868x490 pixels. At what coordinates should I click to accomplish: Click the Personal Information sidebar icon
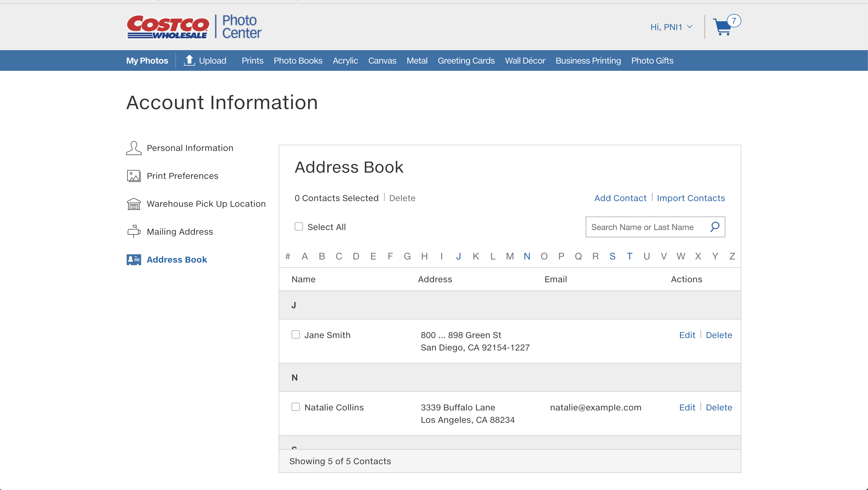pyautogui.click(x=134, y=148)
